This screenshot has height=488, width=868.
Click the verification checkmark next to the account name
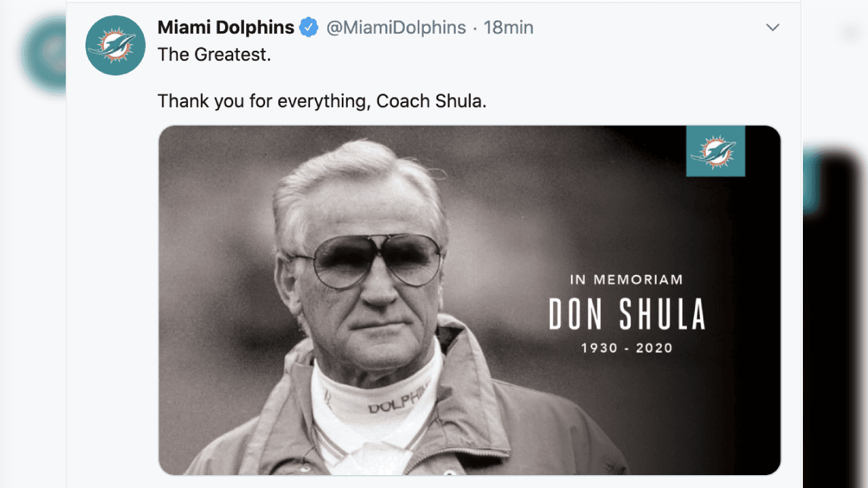click(309, 27)
